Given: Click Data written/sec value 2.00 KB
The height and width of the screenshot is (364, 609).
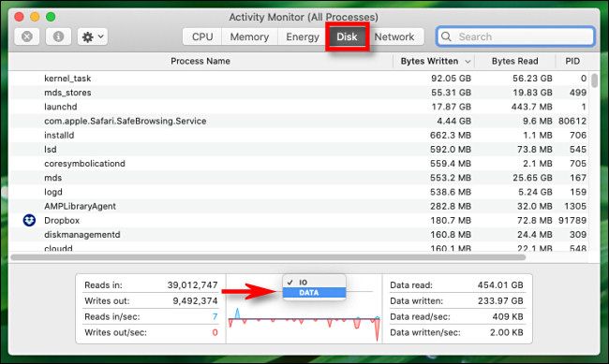Looking at the screenshot, I should [x=507, y=333].
